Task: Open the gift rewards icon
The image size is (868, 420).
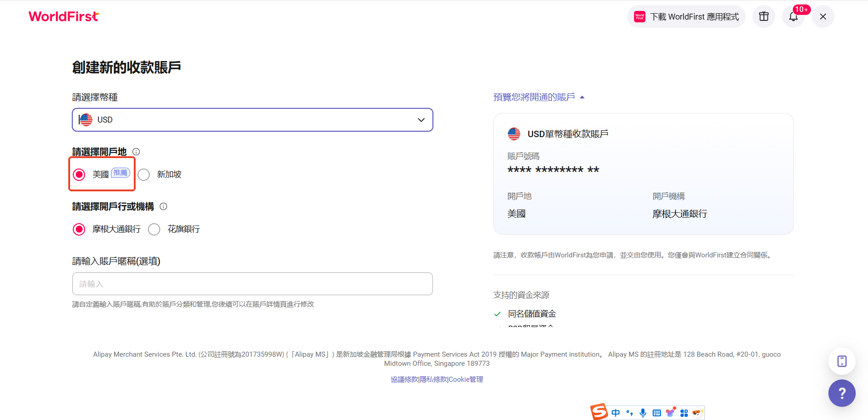Action: (x=764, y=16)
